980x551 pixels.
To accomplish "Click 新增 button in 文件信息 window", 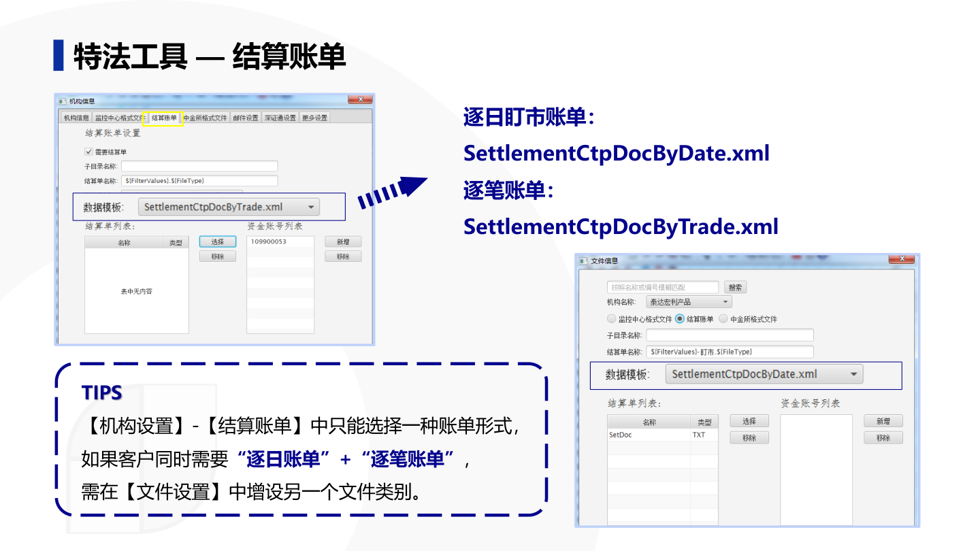I will click(883, 421).
